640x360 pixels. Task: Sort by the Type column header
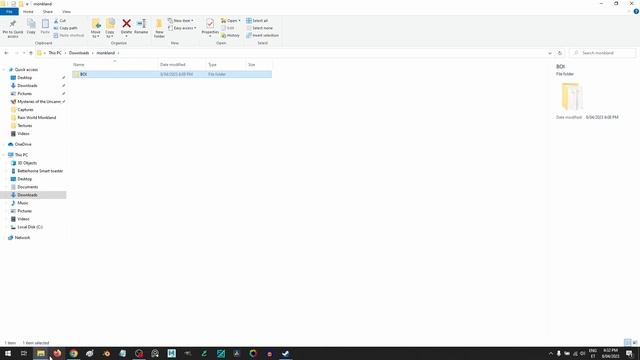point(226,64)
